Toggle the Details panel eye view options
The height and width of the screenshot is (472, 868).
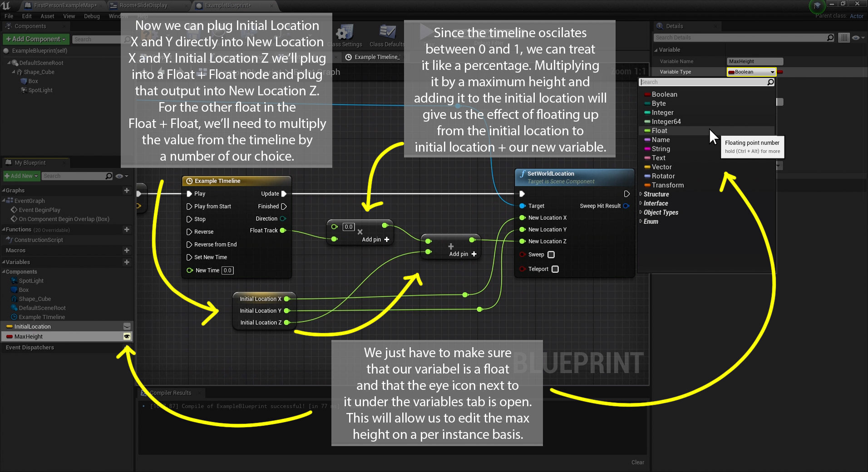(x=858, y=38)
